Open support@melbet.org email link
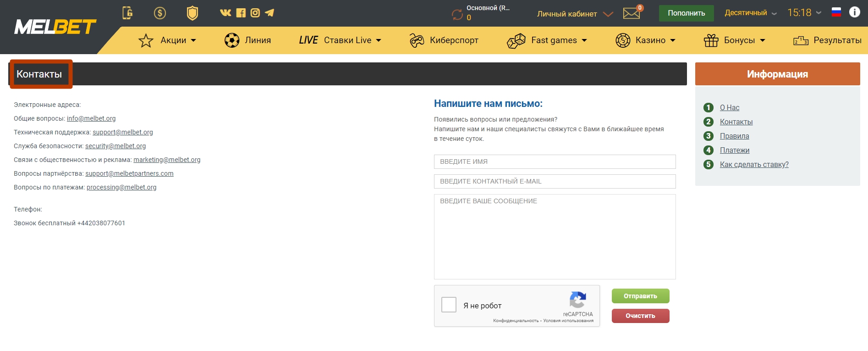The height and width of the screenshot is (351, 868). coord(123,132)
